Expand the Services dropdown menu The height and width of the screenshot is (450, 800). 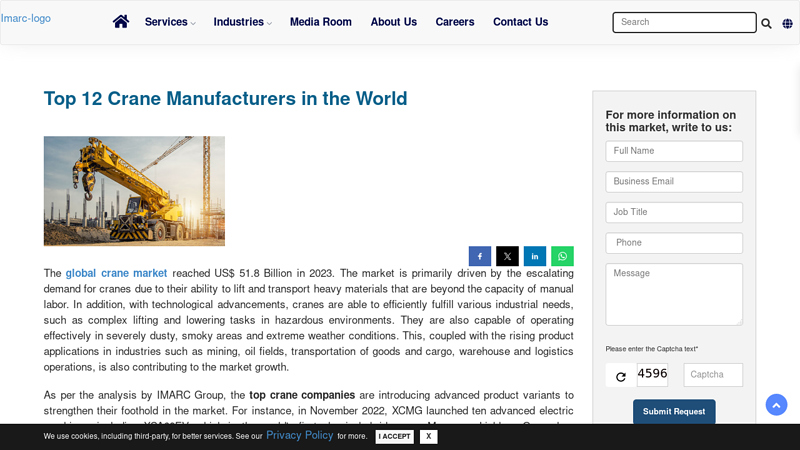[170, 22]
